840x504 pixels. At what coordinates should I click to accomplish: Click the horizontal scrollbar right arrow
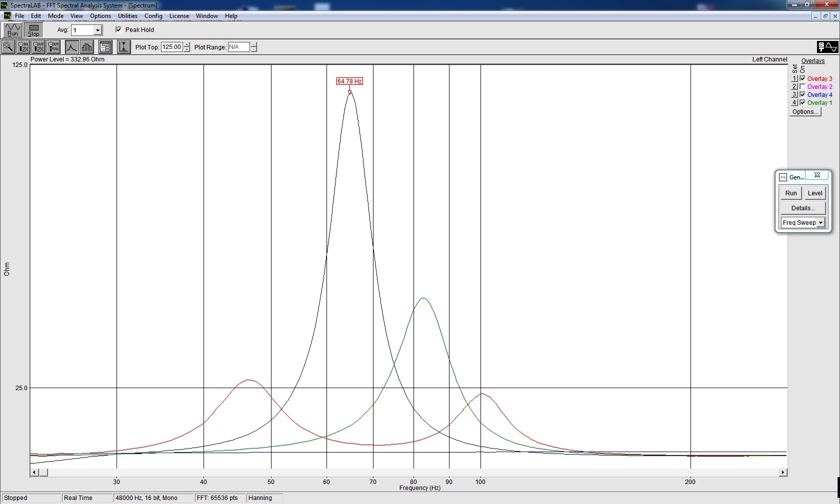(783, 473)
